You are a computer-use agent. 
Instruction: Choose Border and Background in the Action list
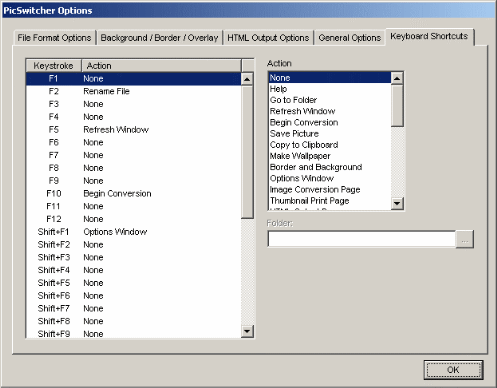(x=330, y=167)
